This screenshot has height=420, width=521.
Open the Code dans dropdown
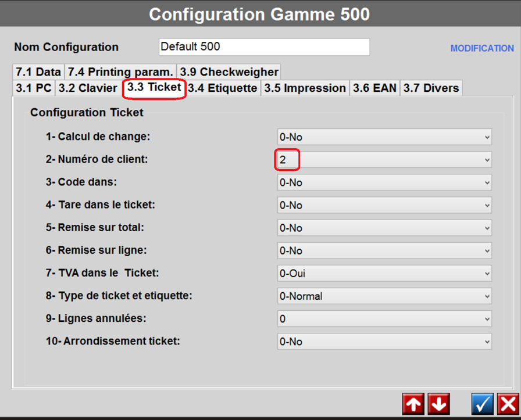click(384, 182)
